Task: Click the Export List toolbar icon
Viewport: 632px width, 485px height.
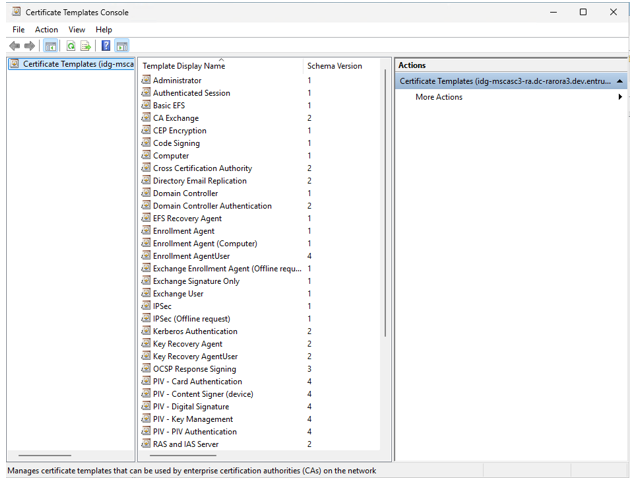Action: [x=86, y=46]
